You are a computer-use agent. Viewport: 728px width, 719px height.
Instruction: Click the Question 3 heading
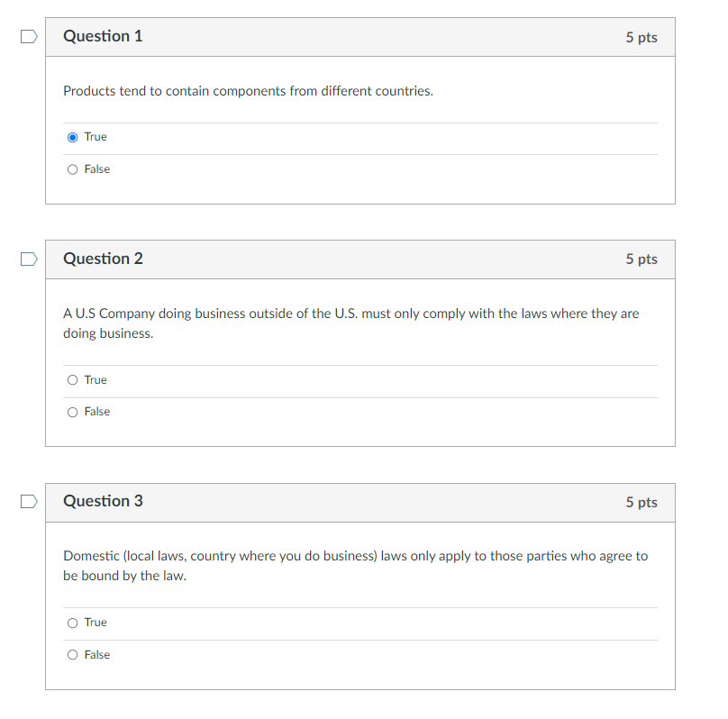click(103, 501)
